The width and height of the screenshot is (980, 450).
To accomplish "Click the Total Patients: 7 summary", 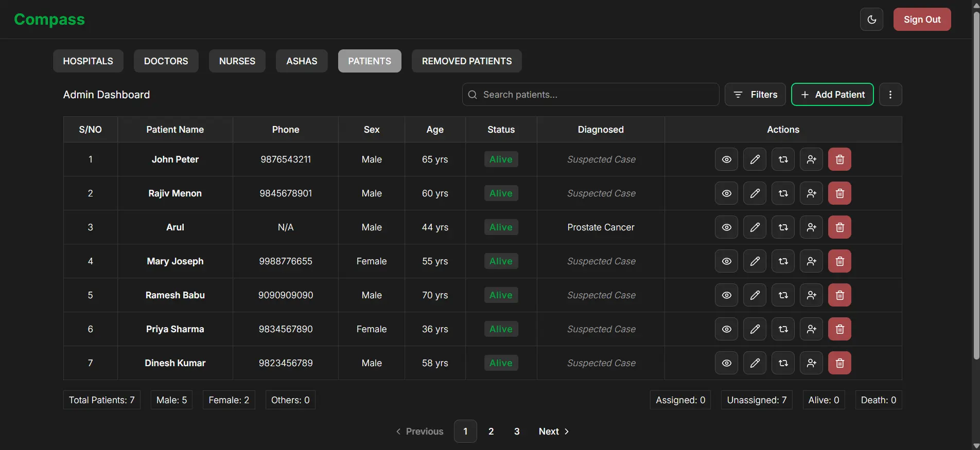I will 102,400.
